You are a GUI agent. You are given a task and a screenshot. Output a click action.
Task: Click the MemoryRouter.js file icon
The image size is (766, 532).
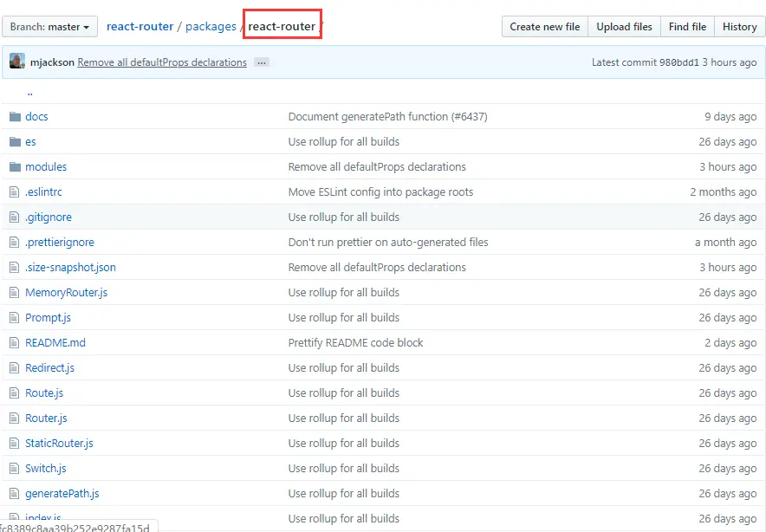point(15,293)
